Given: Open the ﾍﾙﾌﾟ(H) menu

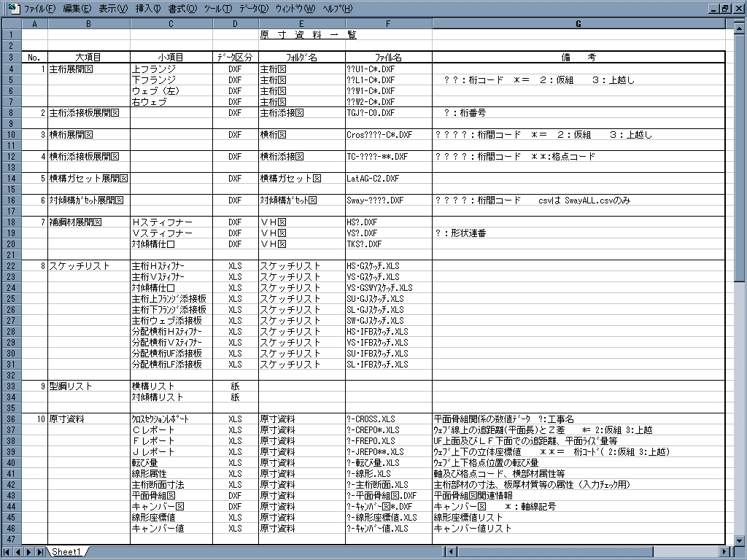Looking at the screenshot, I should point(337,9).
